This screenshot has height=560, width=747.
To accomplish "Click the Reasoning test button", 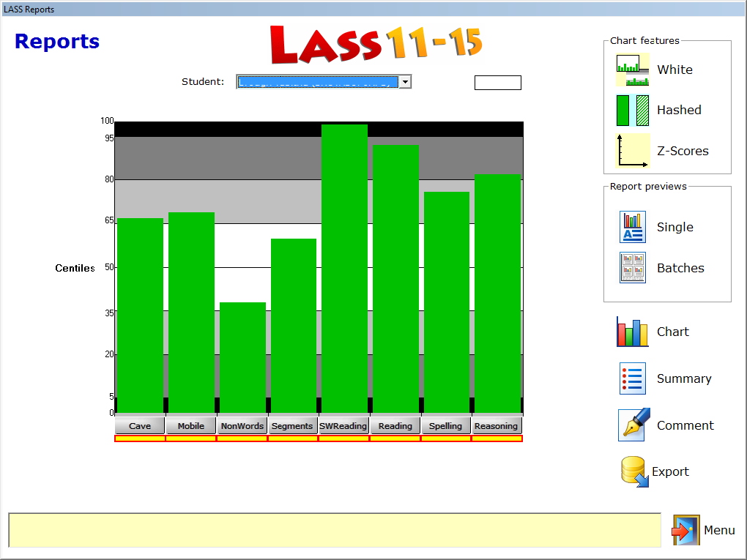I will tap(496, 426).
